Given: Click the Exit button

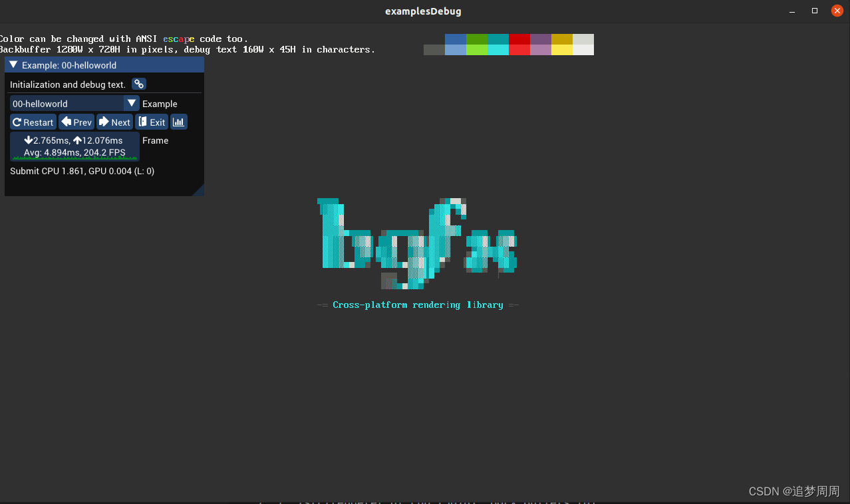Looking at the screenshot, I should point(152,122).
